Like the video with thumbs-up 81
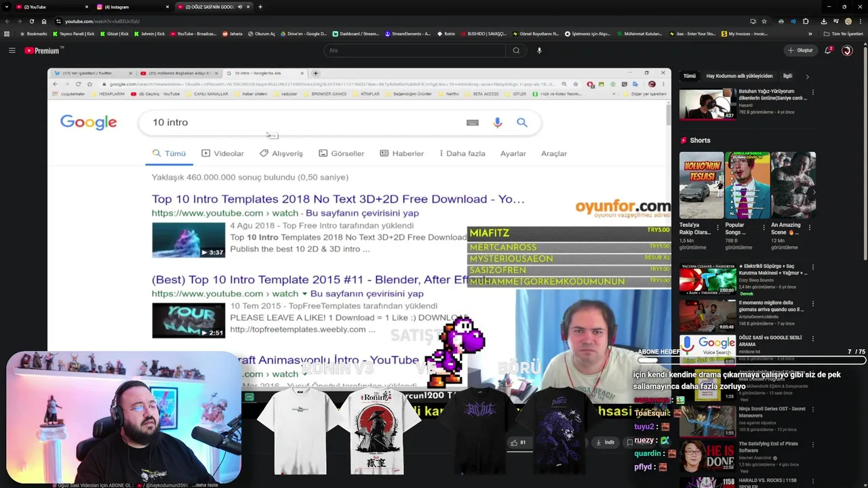868x488 pixels. pos(518,443)
